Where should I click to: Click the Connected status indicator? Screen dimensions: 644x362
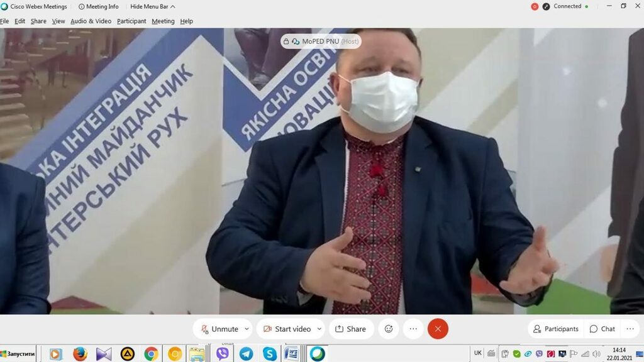pyautogui.click(x=566, y=6)
